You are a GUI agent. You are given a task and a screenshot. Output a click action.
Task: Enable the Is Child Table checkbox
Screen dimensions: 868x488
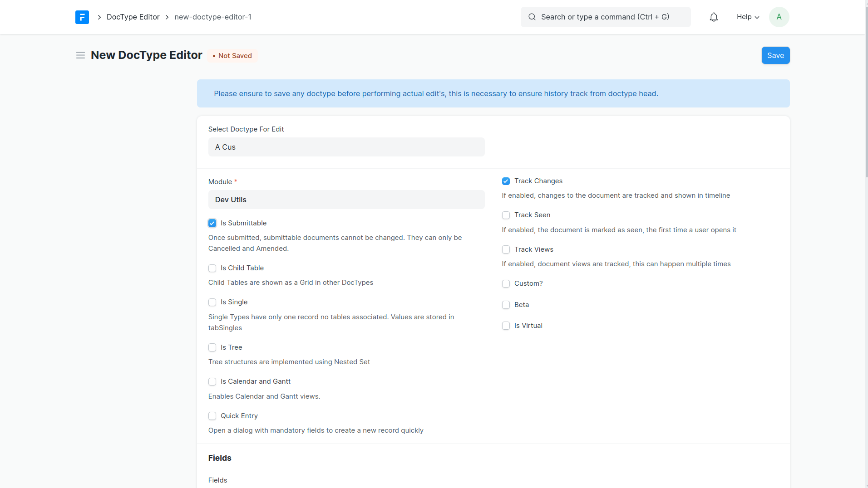[212, 268]
